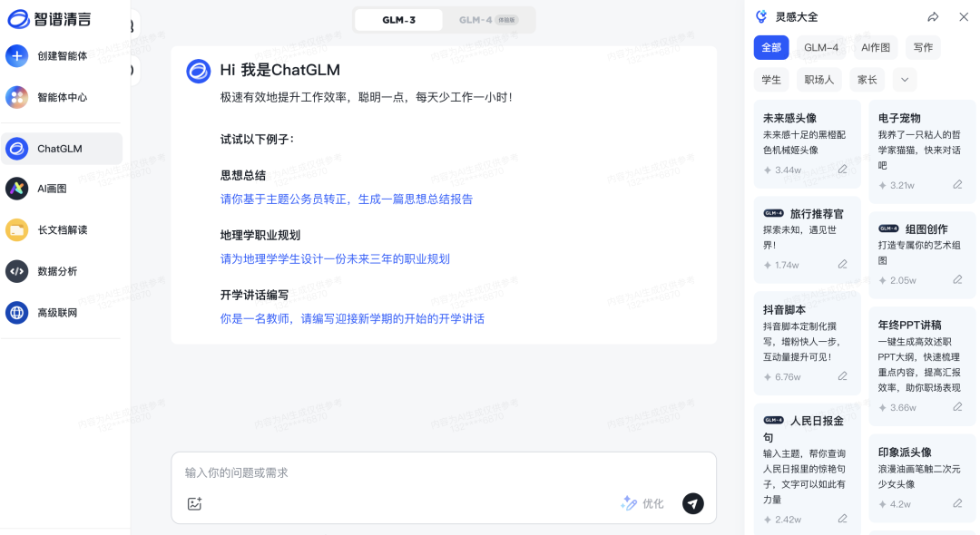This screenshot has height=535, width=980.
Task: Open 数据分析 in the sidebar
Action: tap(62, 272)
